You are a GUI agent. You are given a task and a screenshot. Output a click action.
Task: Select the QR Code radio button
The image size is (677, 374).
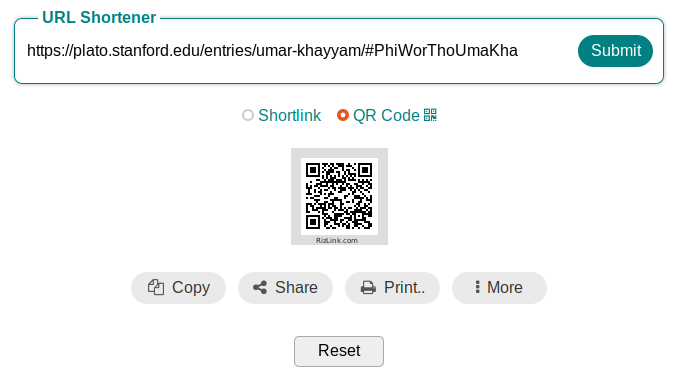(343, 115)
